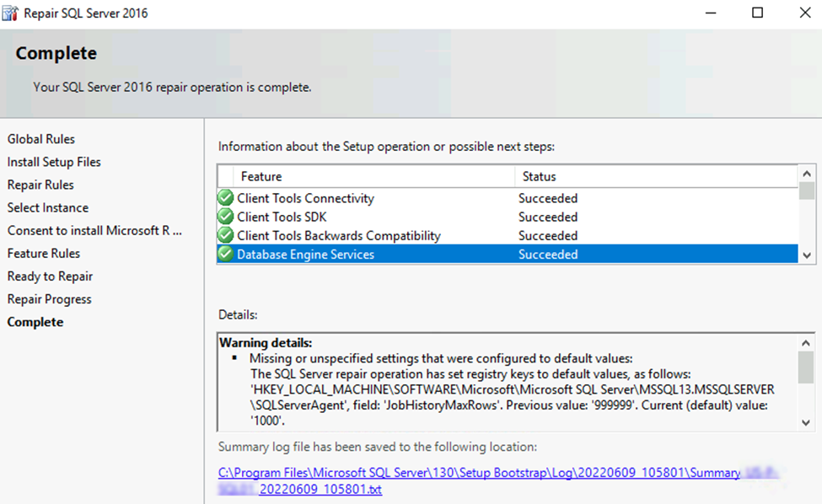
Task: Select Consent to install Microsoft R step
Action: 94,231
